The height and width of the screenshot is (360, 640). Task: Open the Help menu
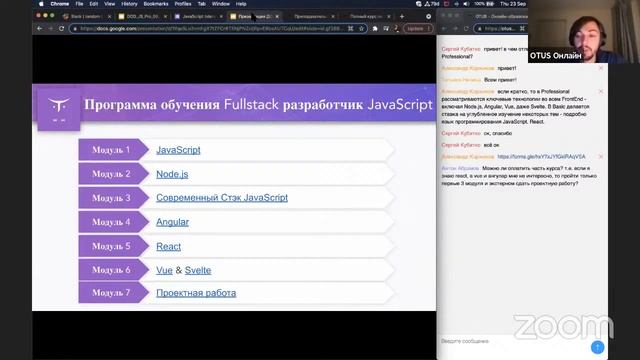pos(241,4)
